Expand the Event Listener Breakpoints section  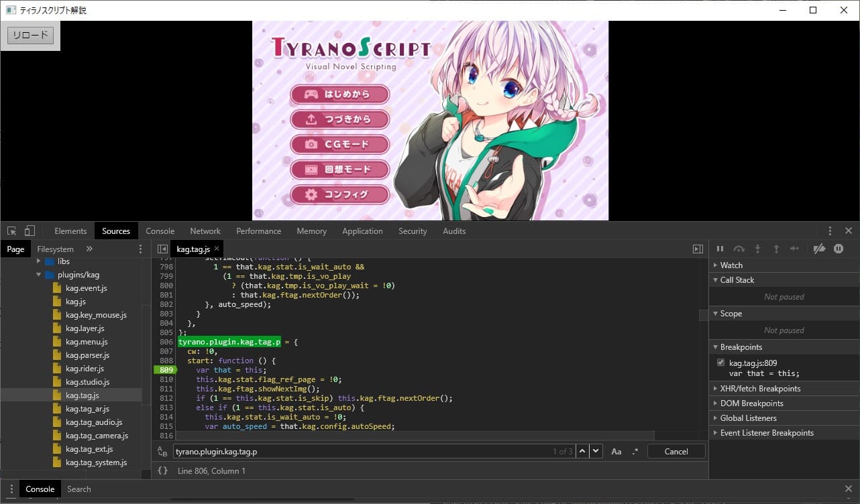767,433
